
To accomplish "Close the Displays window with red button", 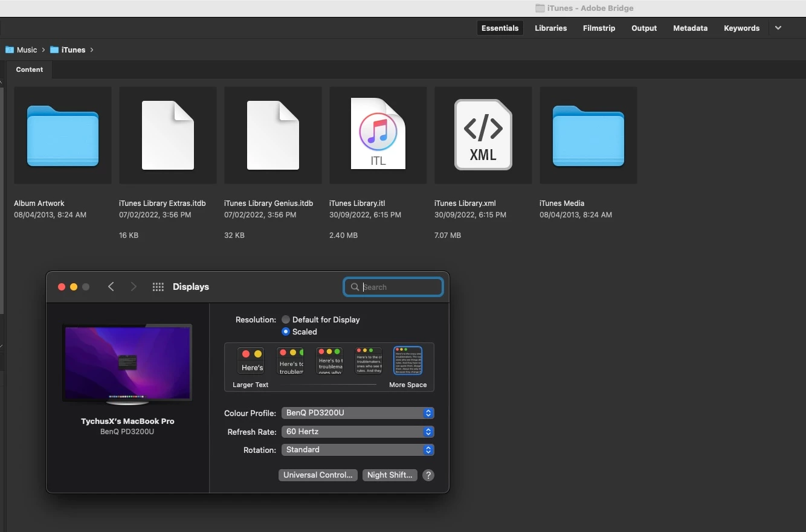I will point(62,287).
